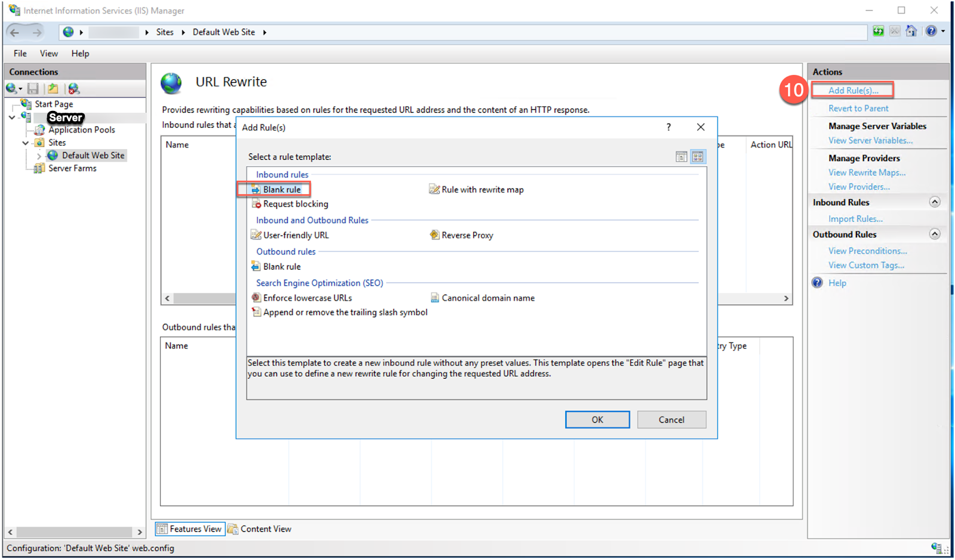Select the Request blocking template
The height and width of the screenshot is (560, 955).
tap(289, 204)
